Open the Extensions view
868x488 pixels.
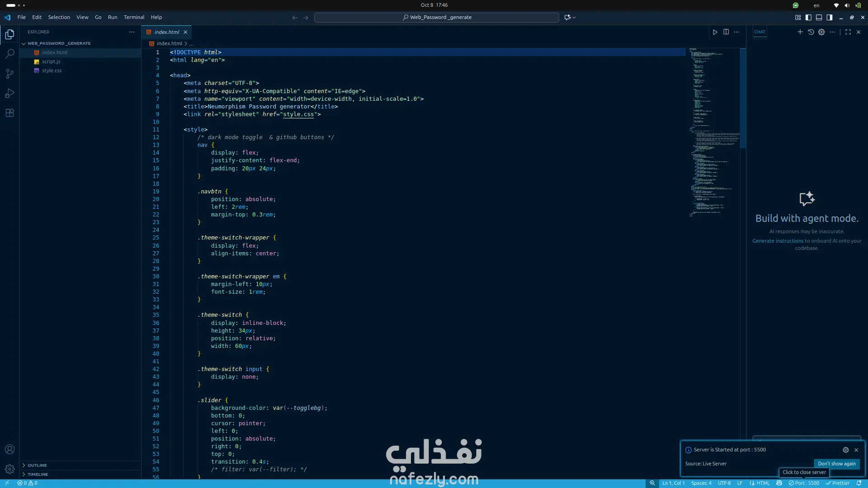point(9,113)
